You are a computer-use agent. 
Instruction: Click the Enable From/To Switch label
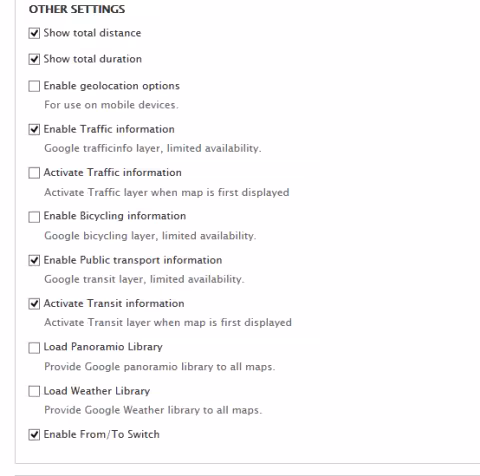[102, 434]
